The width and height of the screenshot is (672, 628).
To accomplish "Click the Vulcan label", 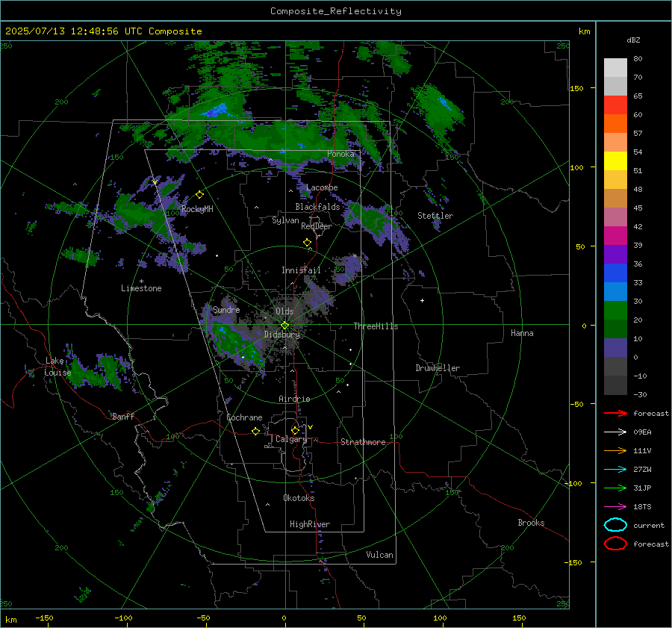I will click(x=380, y=555).
